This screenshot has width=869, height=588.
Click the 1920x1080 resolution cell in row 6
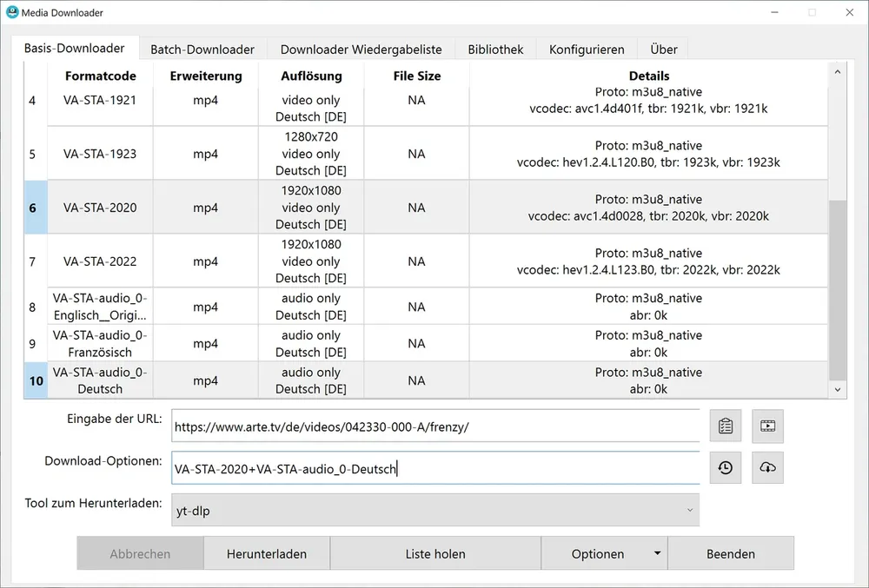pos(311,208)
